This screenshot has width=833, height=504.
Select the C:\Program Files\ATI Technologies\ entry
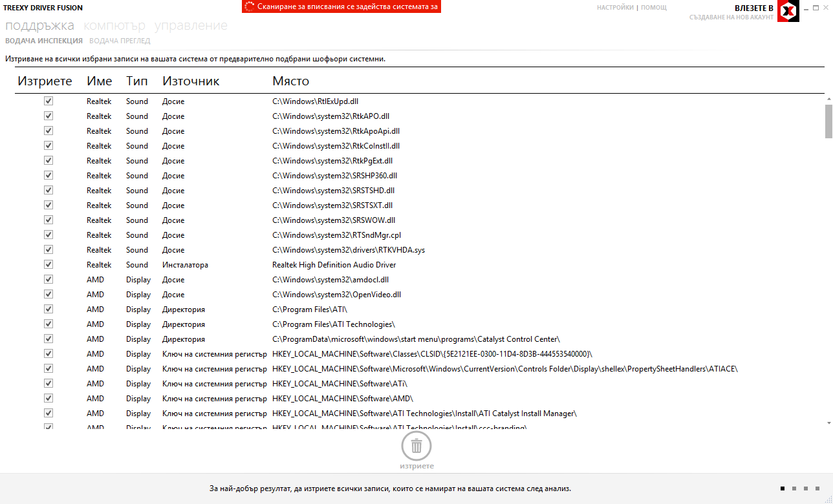[x=333, y=324]
